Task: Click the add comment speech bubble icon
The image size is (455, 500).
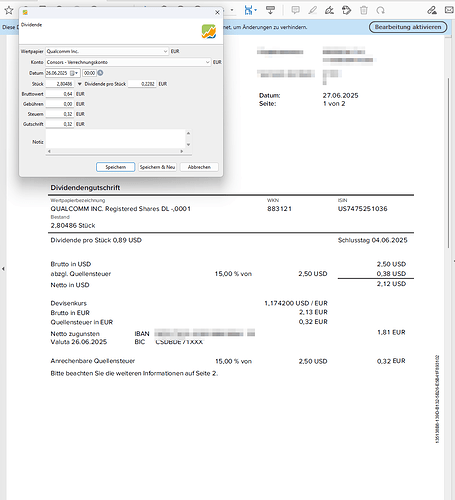Action: (x=295, y=10)
